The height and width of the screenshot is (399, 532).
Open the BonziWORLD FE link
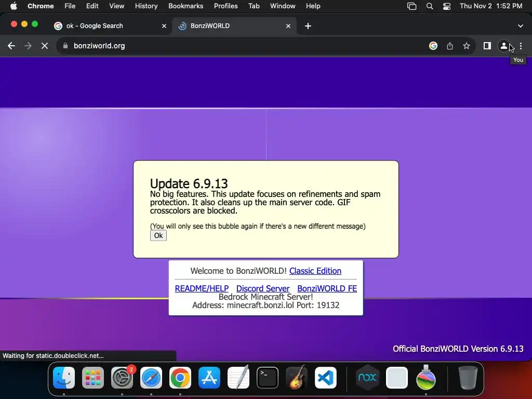click(x=327, y=288)
